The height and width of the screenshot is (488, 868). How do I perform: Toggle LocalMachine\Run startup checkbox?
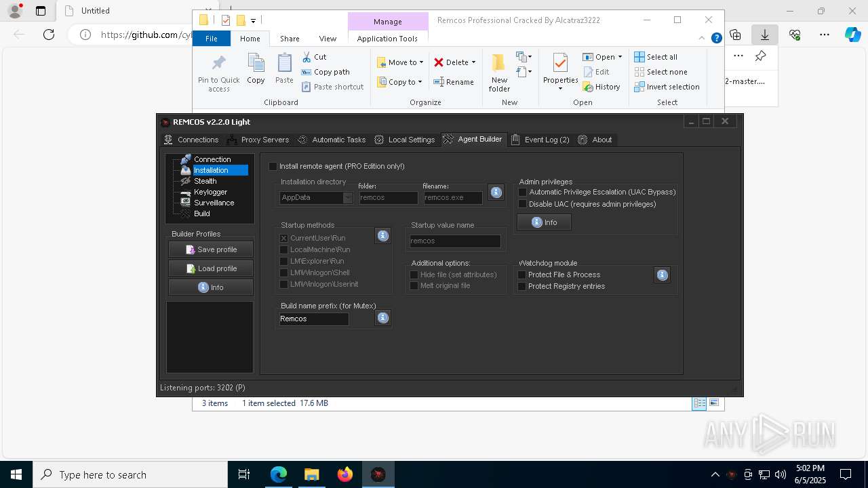click(x=283, y=249)
